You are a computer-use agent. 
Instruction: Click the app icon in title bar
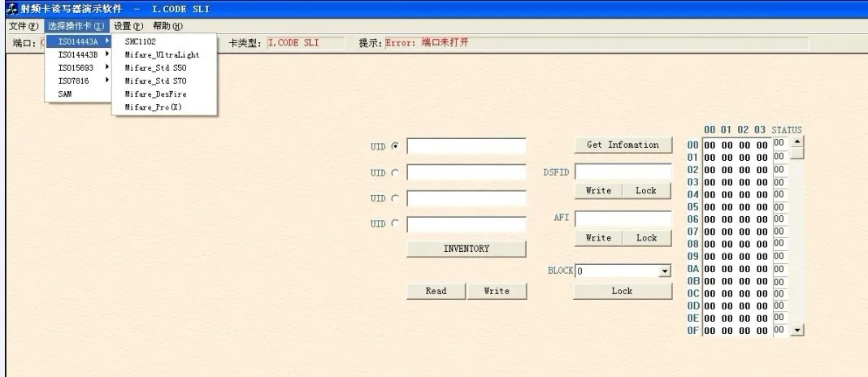point(12,9)
